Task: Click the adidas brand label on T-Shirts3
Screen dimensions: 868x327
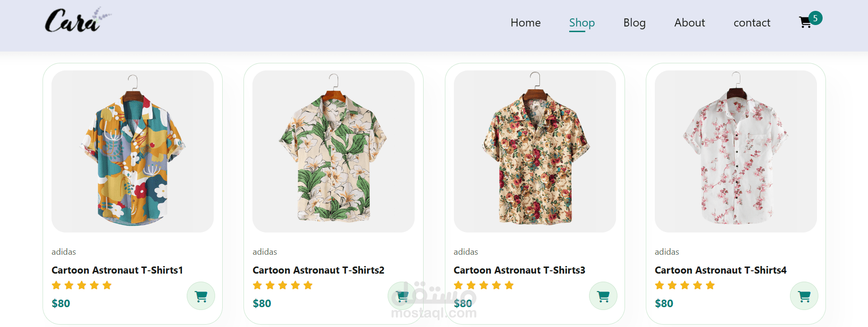Action: coord(466,252)
